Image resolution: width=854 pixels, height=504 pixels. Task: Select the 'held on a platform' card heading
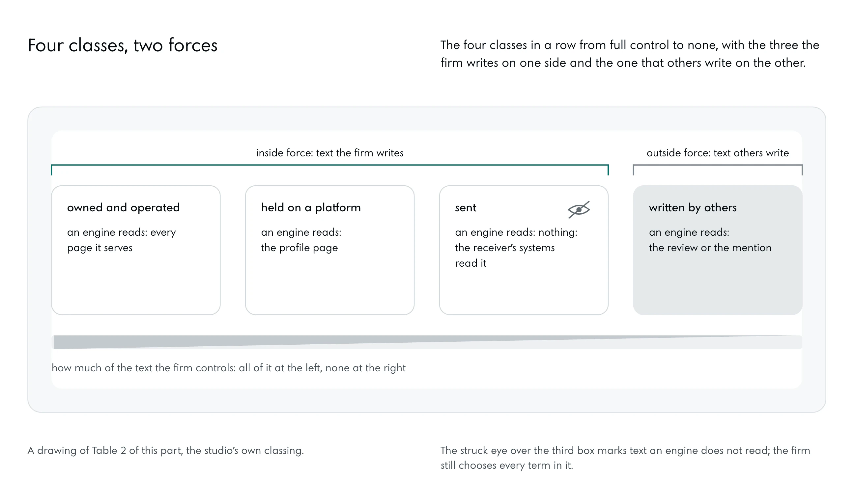[x=311, y=207]
